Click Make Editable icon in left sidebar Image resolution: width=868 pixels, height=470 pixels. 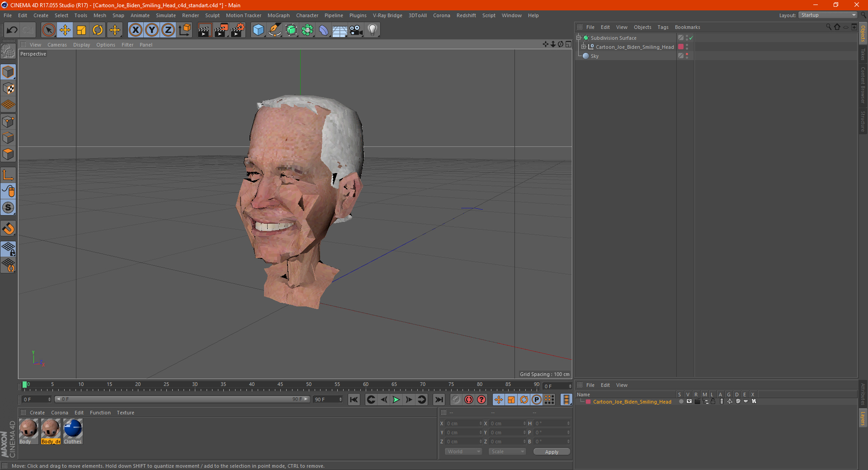click(8, 52)
